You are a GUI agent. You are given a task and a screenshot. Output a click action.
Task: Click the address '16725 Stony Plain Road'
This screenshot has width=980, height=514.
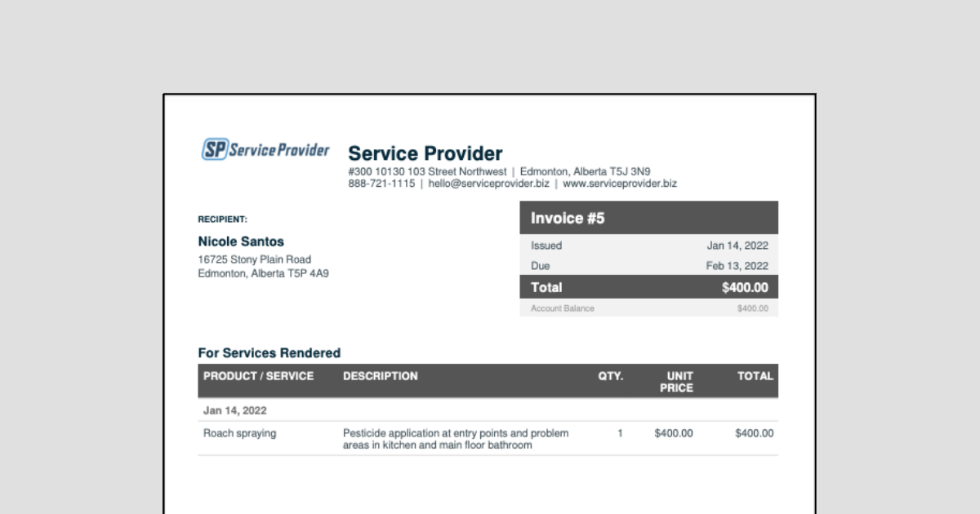coord(254,259)
